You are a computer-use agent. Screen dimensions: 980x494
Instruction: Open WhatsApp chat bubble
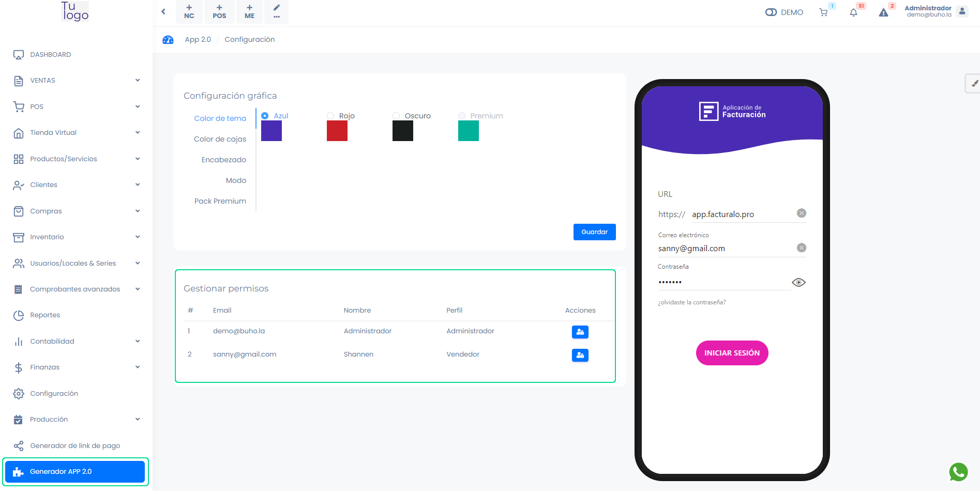(x=958, y=472)
